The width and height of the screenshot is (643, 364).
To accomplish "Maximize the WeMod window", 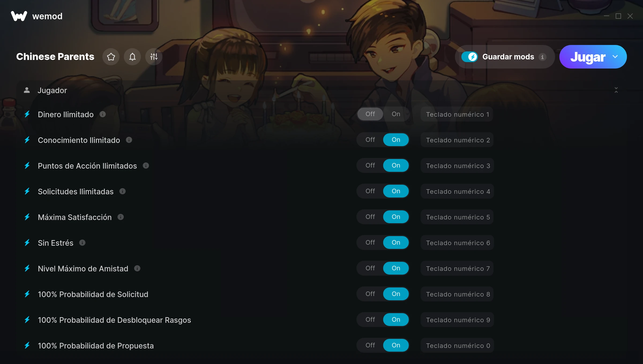I will [x=618, y=16].
